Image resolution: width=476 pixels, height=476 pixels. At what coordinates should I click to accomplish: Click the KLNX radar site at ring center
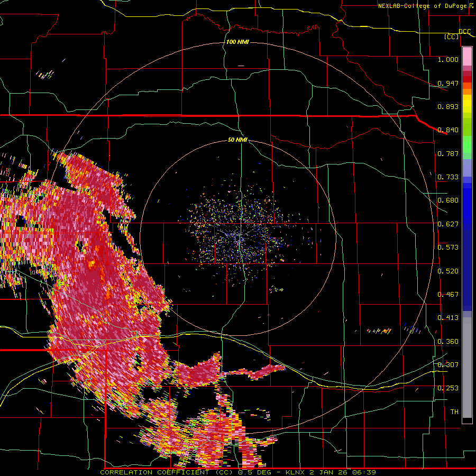[x=239, y=237]
